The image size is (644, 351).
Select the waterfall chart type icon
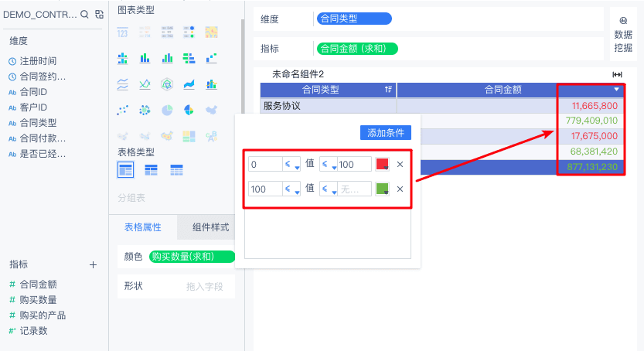pyautogui.click(x=211, y=58)
